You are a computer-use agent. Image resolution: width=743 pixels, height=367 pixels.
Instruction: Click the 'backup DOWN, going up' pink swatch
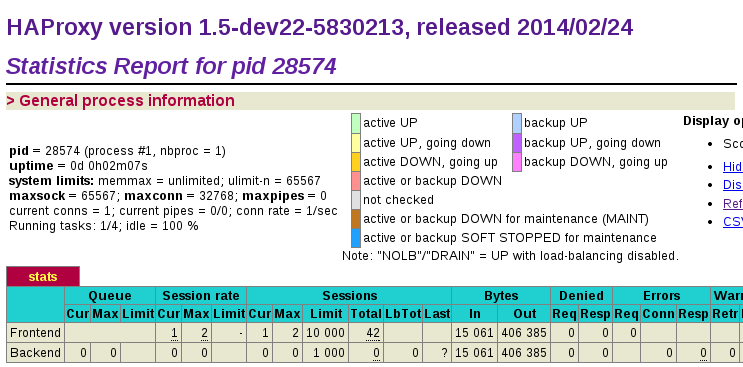(x=516, y=162)
